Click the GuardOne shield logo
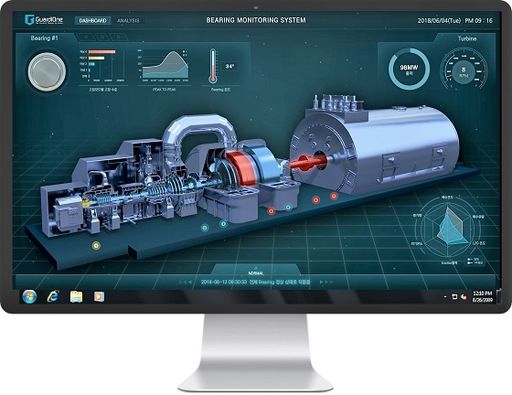512x395 pixels. click(x=30, y=20)
